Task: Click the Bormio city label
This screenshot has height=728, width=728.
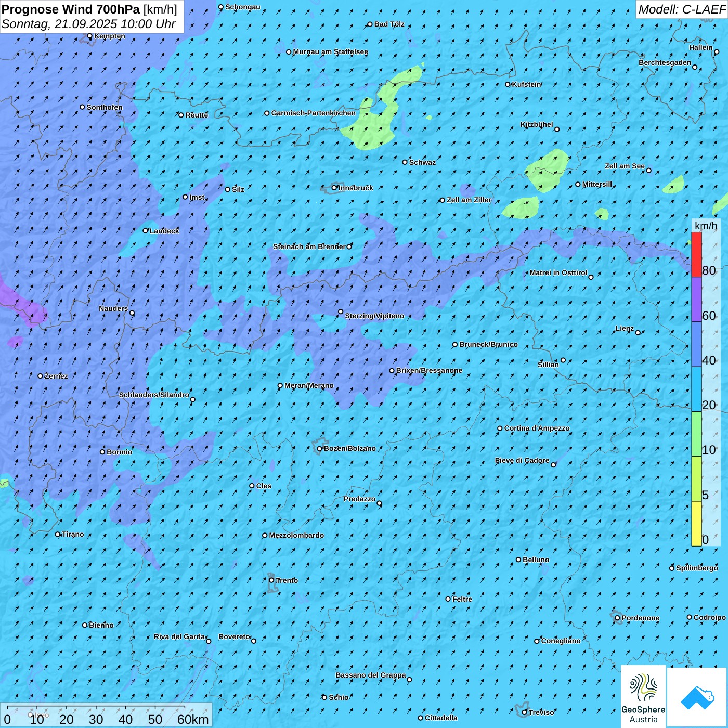Action: coord(119,452)
